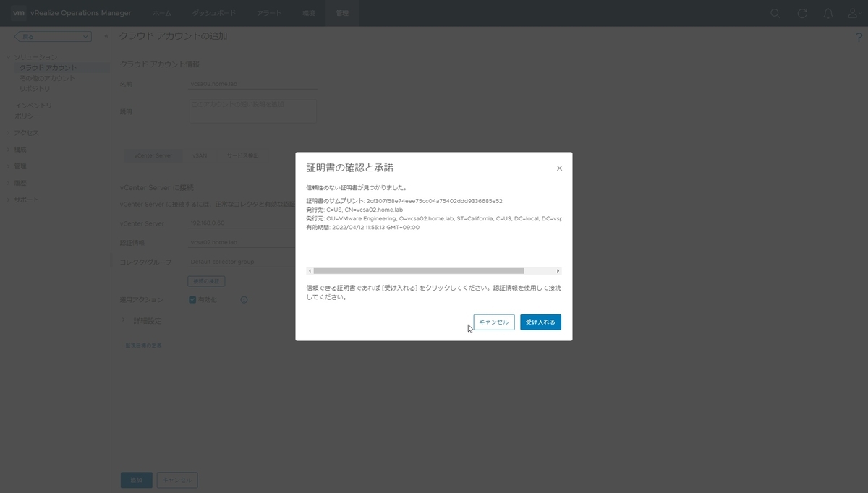The image size is (868, 493).
Task: Click the horizontal scrollbar thumb in dialog
Action: click(418, 271)
